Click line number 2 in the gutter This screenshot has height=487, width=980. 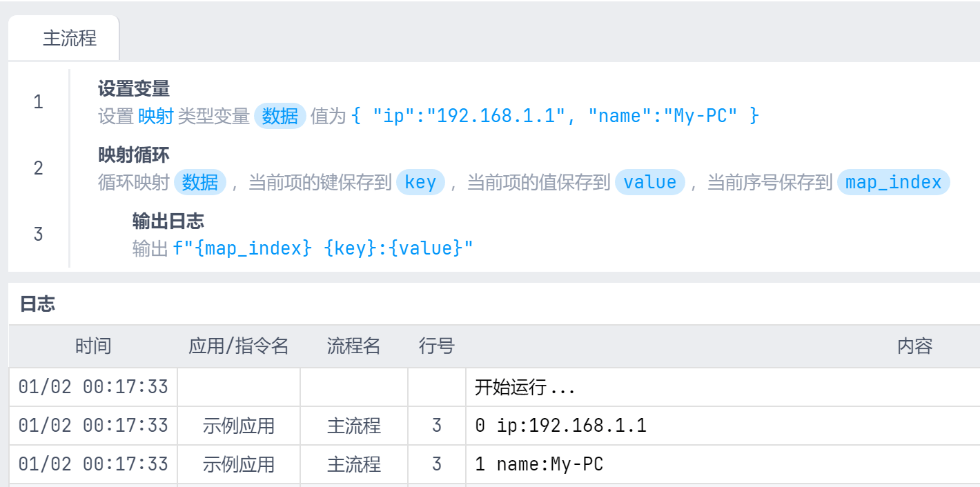click(x=38, y=168)
